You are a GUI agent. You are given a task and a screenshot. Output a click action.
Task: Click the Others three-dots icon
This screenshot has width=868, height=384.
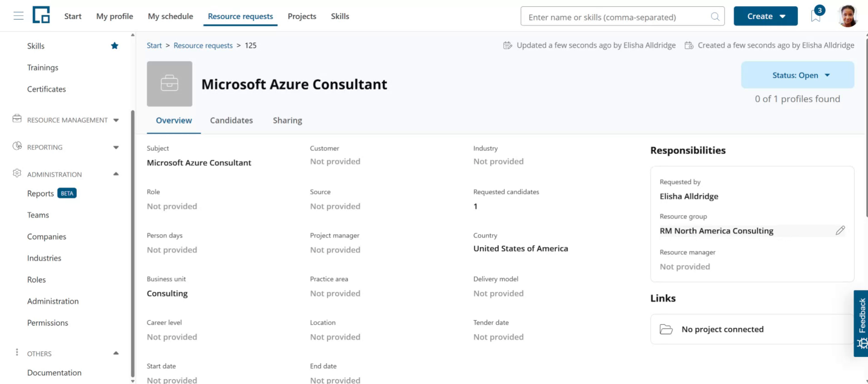tap(17, 352)
